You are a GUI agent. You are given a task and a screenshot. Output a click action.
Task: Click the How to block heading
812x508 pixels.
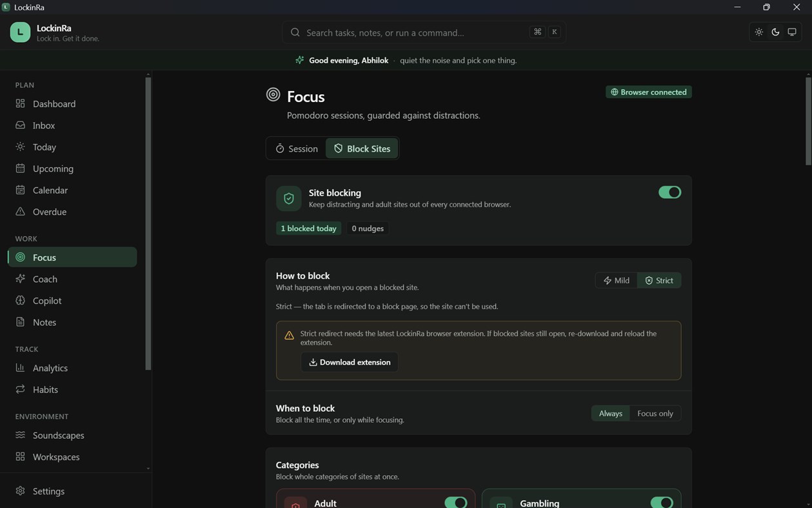click(302, 276)
